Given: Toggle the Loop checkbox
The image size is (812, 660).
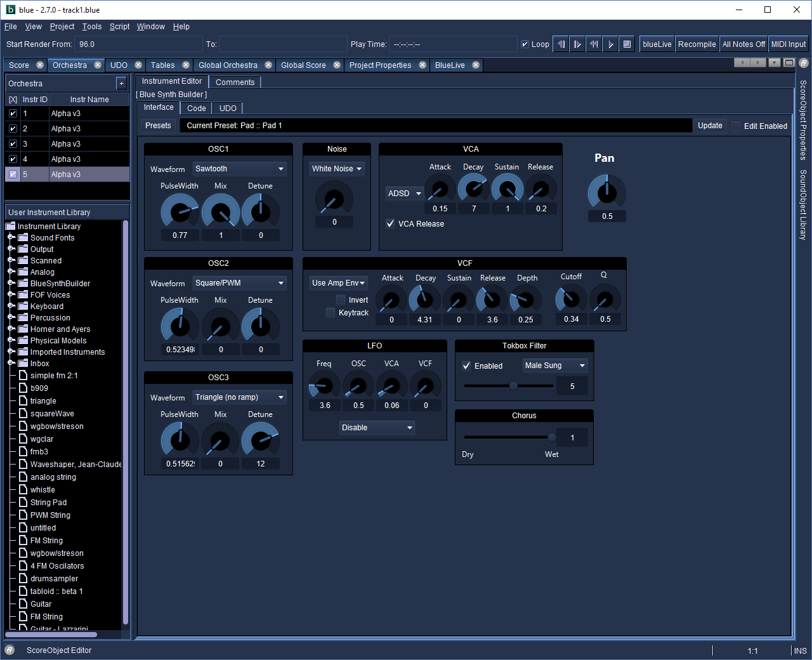Looking at the screenshot, I should click(525, 44).
